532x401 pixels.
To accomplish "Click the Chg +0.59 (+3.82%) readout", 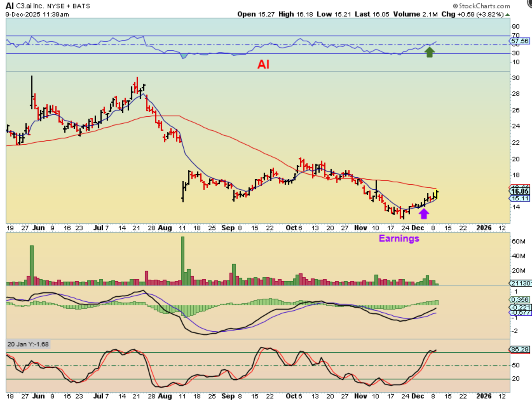I will click(473, 14).
